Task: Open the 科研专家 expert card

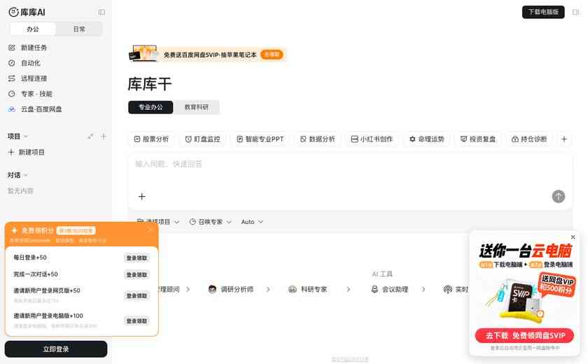Action: pos(308,289)
